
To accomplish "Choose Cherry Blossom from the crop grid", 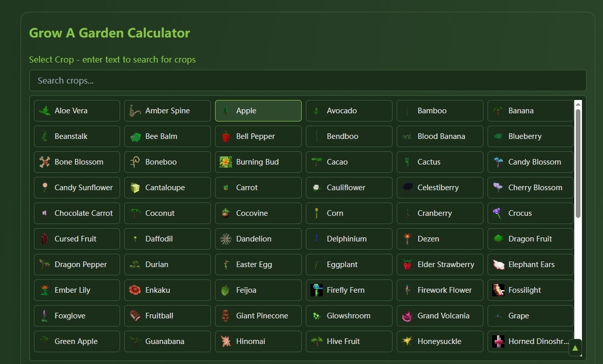I will click(x=530, y=187).
